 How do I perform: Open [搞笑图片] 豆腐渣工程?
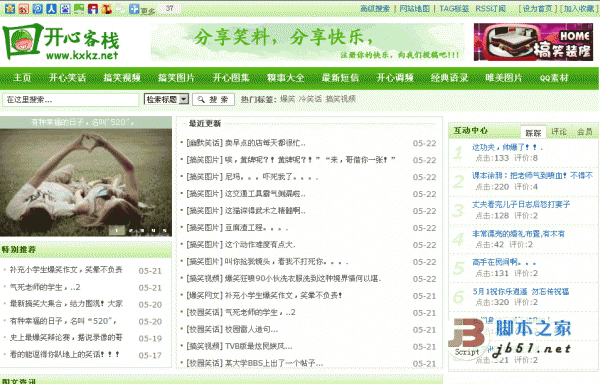[x=237, y=228]
